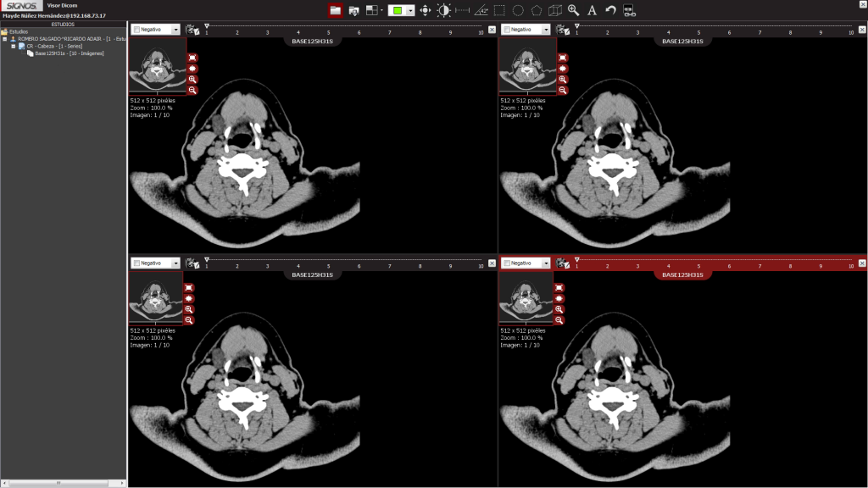868x488 pixels.
Task: Click the top-right viewer thumbnail preview
Action: click(527, 66)
